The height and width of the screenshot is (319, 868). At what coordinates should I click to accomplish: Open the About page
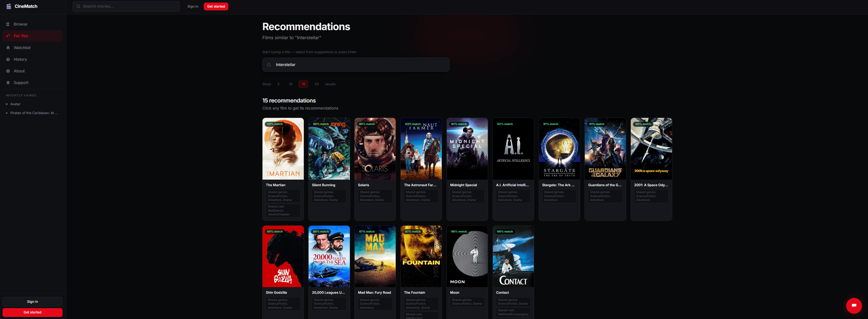point(32,71)
